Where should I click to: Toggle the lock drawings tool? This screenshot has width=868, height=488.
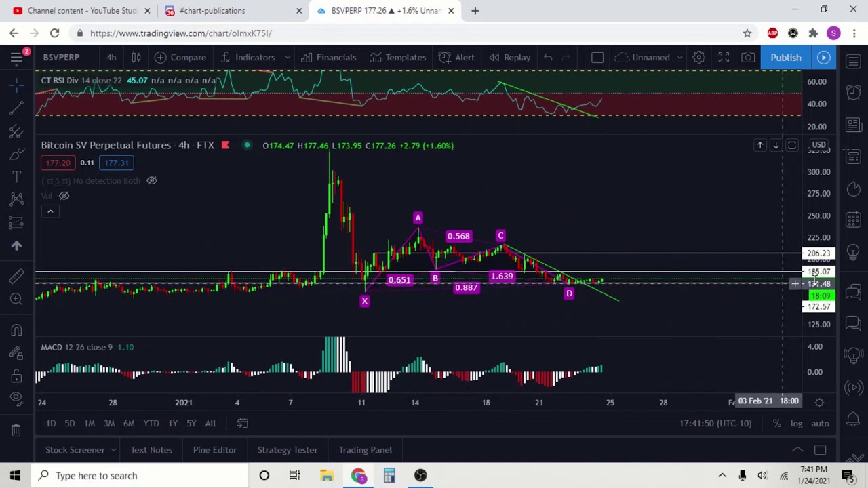tap(16, 376)
